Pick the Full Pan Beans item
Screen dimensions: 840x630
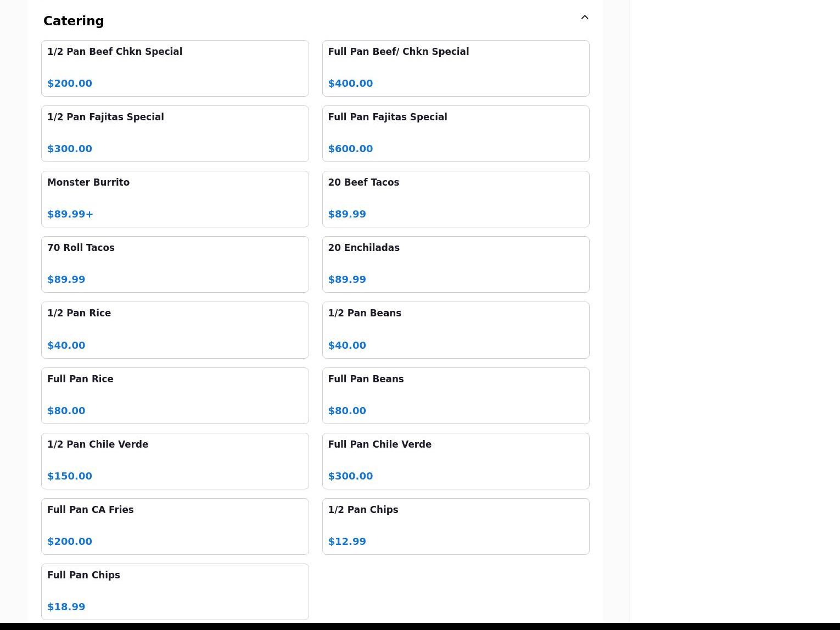pos(455,395)
